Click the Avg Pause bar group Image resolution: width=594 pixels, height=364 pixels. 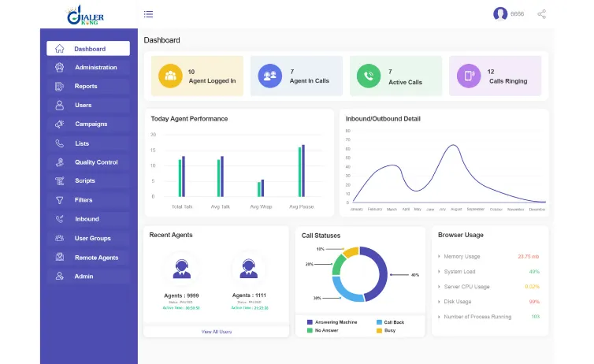click(x=302, y=171)
